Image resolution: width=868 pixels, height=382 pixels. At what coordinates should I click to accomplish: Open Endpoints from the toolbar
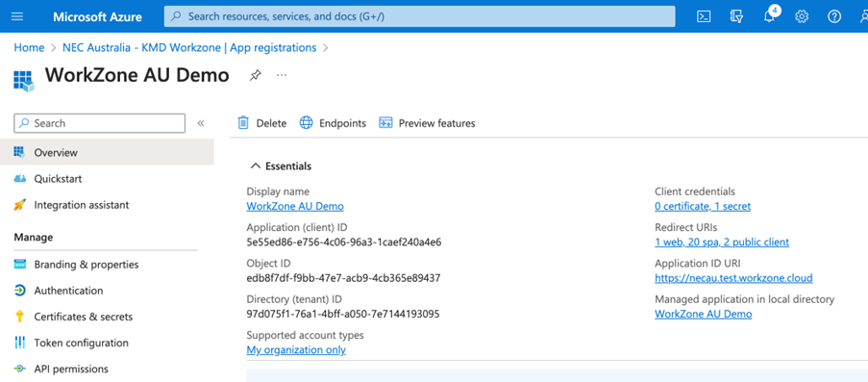(333, 123)
